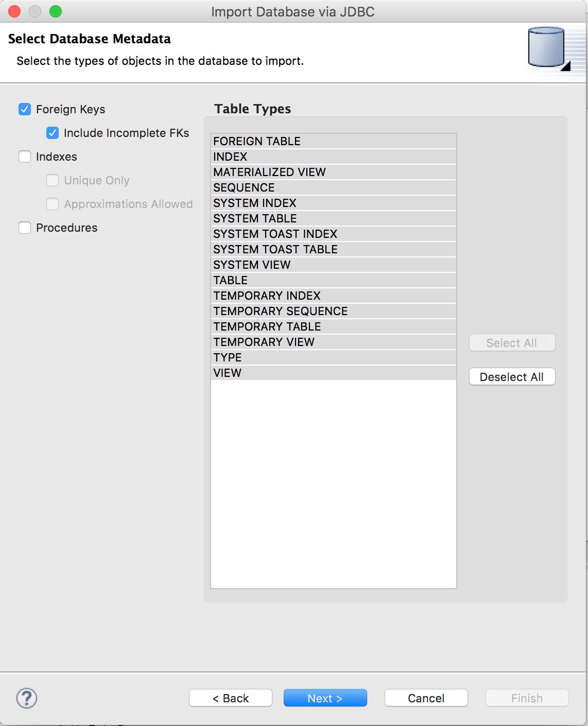Disable Include Incomplete FKs option
Viewport: 588px width, 726px height.
[x=53, y=133]
